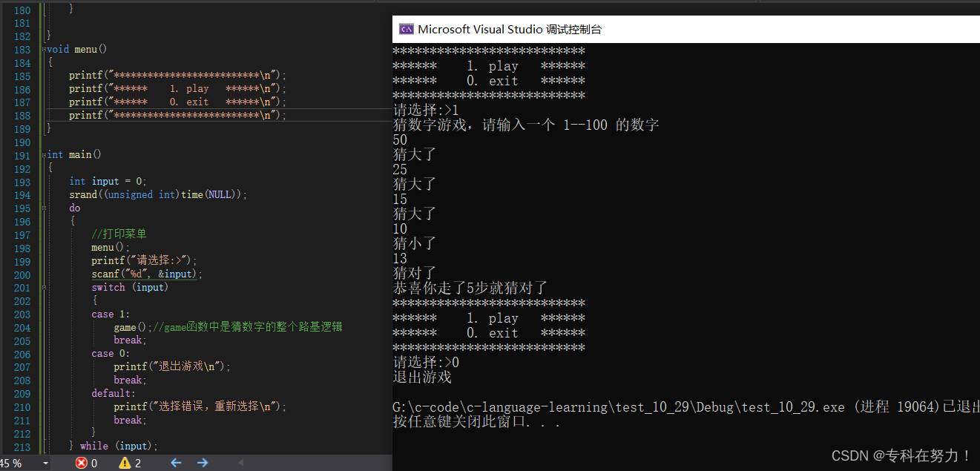Click the 'default:' label
The image size is (980, 471).
pos(114,393)
